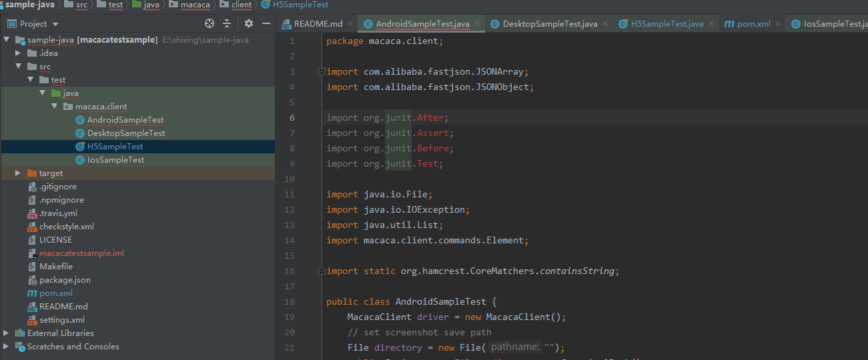Hide the Project panel with minus icon
This screenshot has width=868, height=360.
(266, 23)
